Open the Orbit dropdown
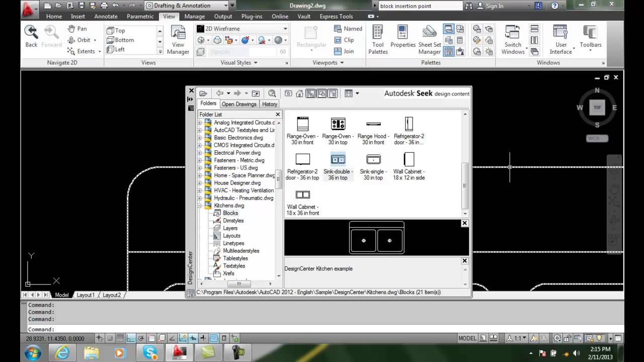 [95, 40]
